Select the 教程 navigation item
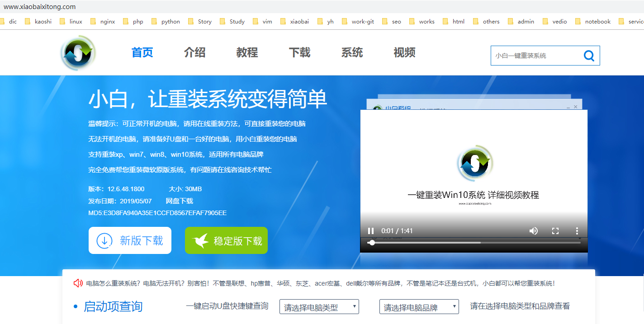The width and height of the screenshot is (644, 324). pos(247,52)
